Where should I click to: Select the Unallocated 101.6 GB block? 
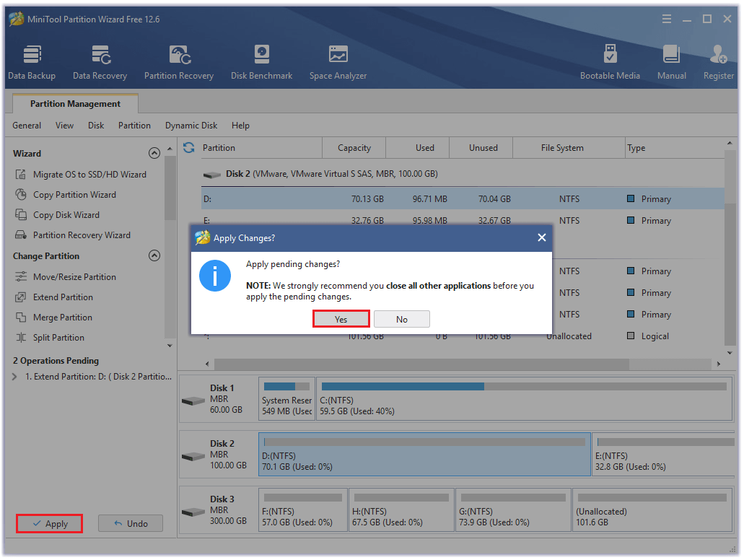coord(652,509)
